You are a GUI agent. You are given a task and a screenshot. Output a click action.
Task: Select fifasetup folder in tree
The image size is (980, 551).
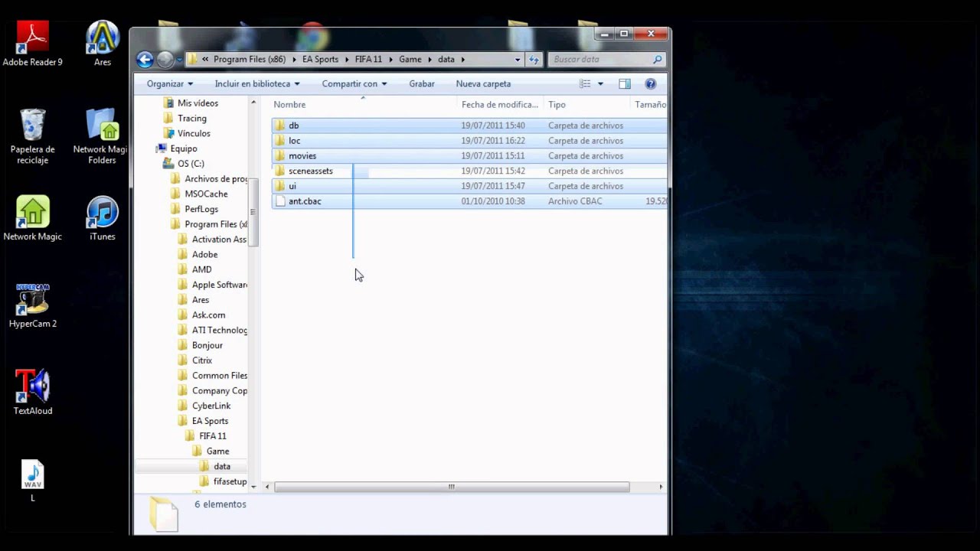click(230, 481)
